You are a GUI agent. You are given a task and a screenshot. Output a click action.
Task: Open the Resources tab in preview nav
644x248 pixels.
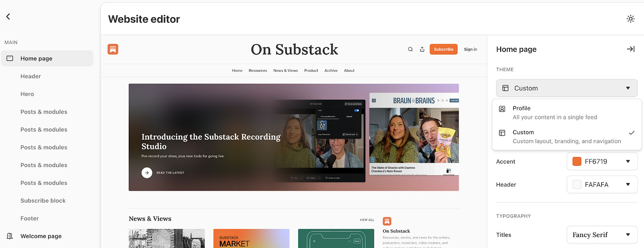257,70
